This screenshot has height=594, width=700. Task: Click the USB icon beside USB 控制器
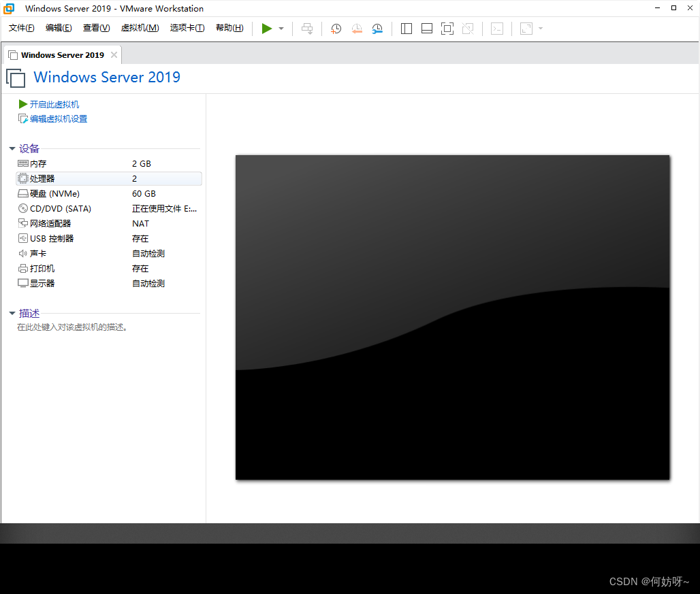click(x=22, y=238)
